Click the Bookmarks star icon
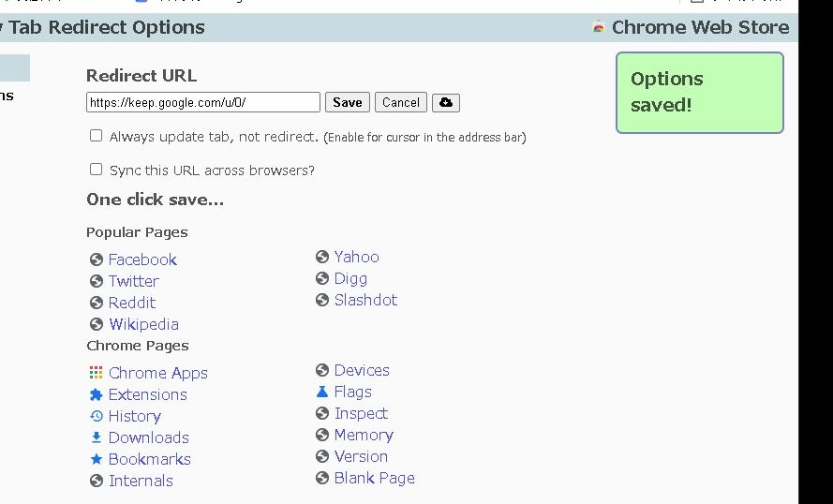Viewport: 833px width, 504px height. [96, 459]
